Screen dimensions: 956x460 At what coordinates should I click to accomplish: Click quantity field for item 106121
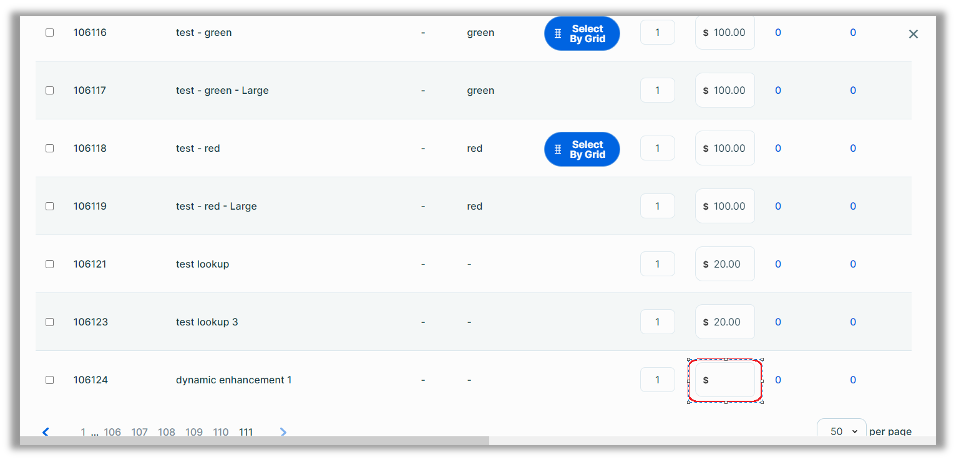point(657,265)
